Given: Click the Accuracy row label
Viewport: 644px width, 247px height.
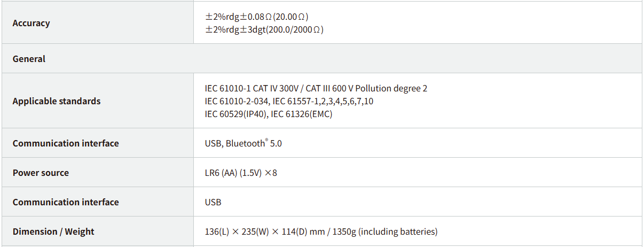Looking at the screenshot, I should coord(31,23).
